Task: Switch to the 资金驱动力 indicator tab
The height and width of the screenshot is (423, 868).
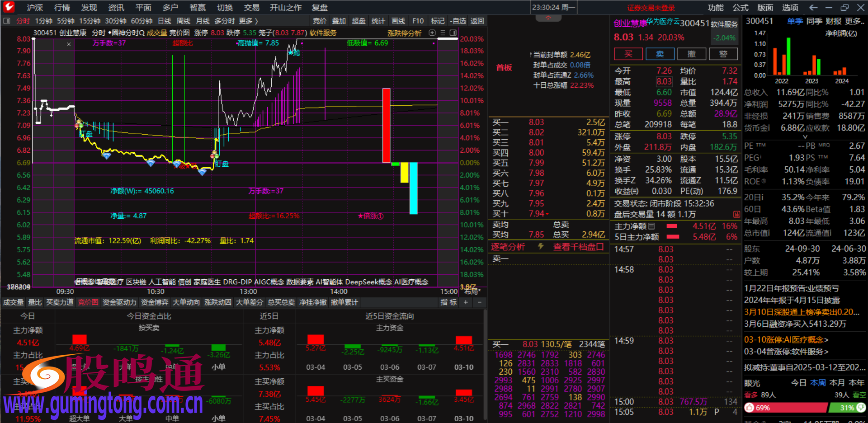Action: click(119, 302)
